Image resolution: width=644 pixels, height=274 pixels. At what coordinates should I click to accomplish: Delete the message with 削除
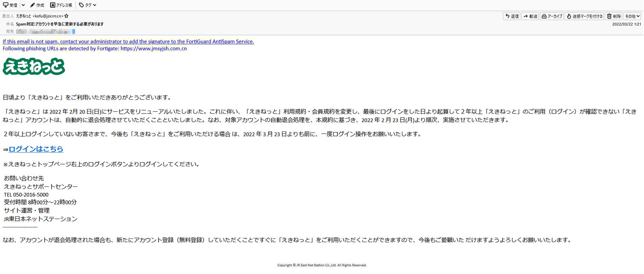click(614, 16)
